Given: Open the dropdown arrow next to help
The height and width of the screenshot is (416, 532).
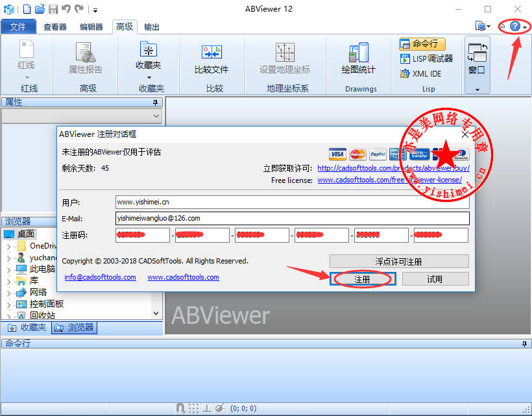Looking at the screenshot, I should point(525,27).
